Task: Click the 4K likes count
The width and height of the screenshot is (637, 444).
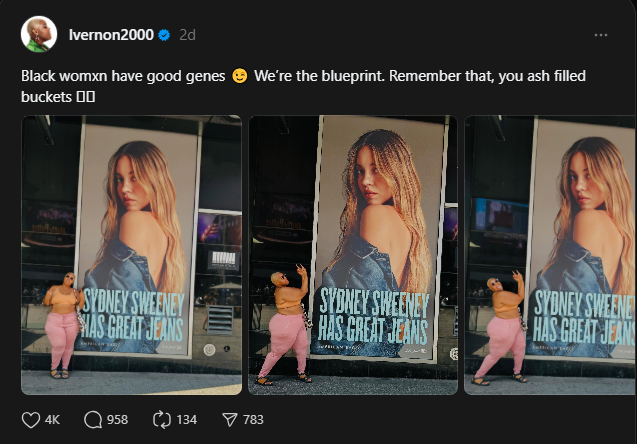Action: coord(52,420)
